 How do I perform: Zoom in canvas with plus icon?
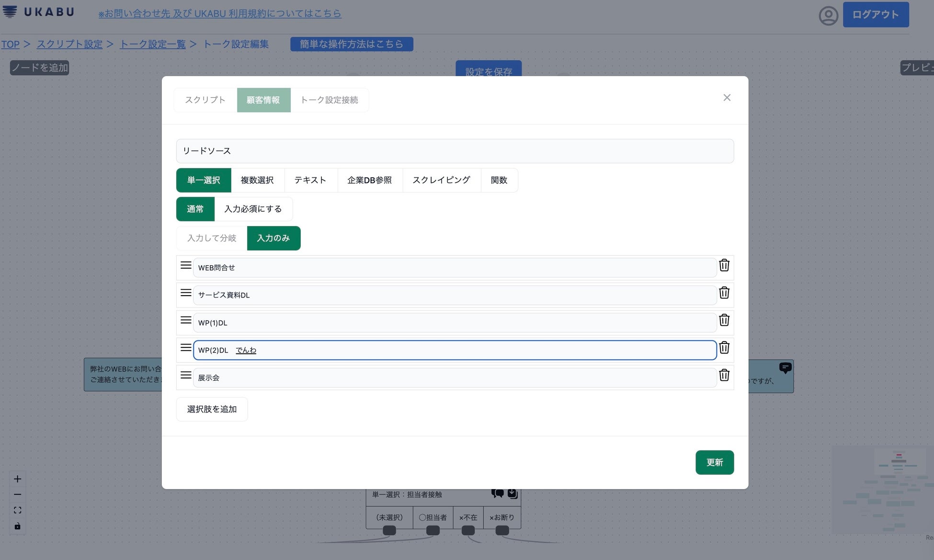[17, 479]
